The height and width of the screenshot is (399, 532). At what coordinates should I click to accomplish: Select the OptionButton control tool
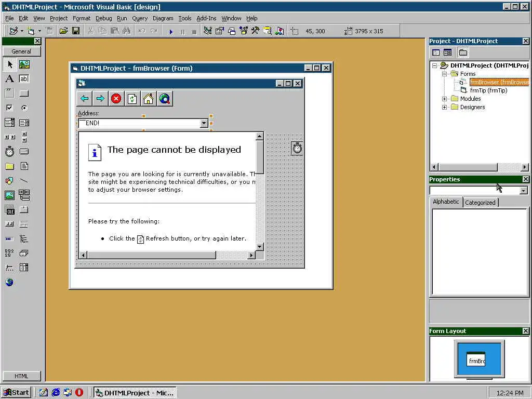pyautogui.click(x=24, y=108)
